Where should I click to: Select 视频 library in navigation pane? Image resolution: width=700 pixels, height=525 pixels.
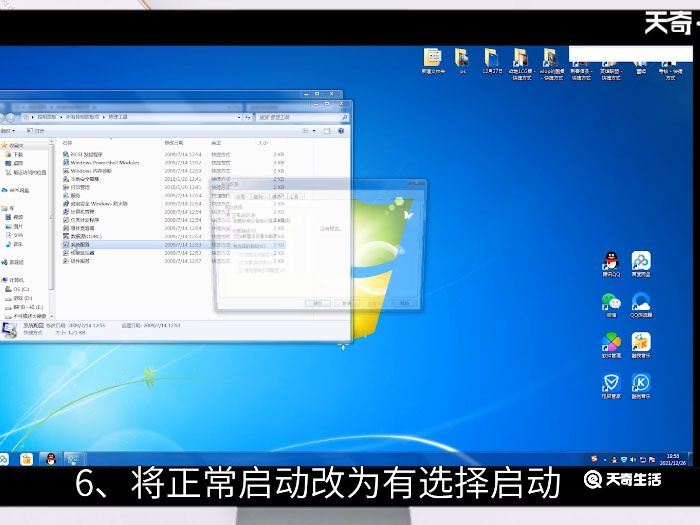click(x=14, y=217)
